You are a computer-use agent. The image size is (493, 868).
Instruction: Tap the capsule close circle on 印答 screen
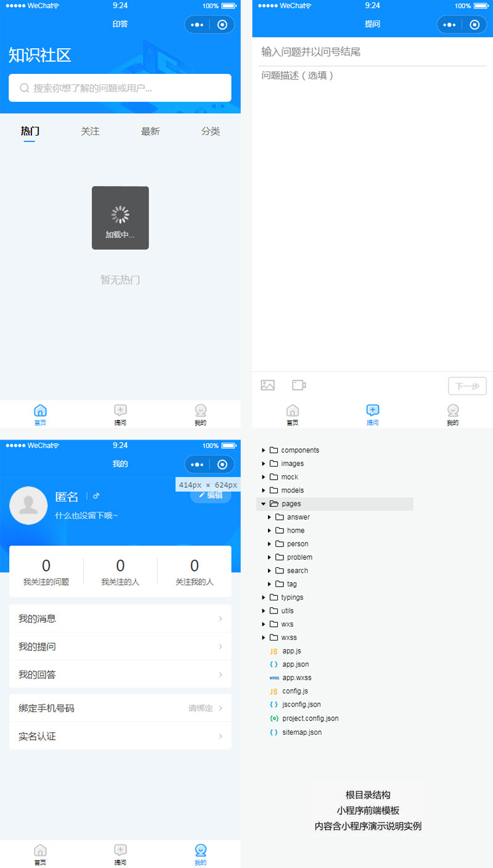click(x=223, y=25)
